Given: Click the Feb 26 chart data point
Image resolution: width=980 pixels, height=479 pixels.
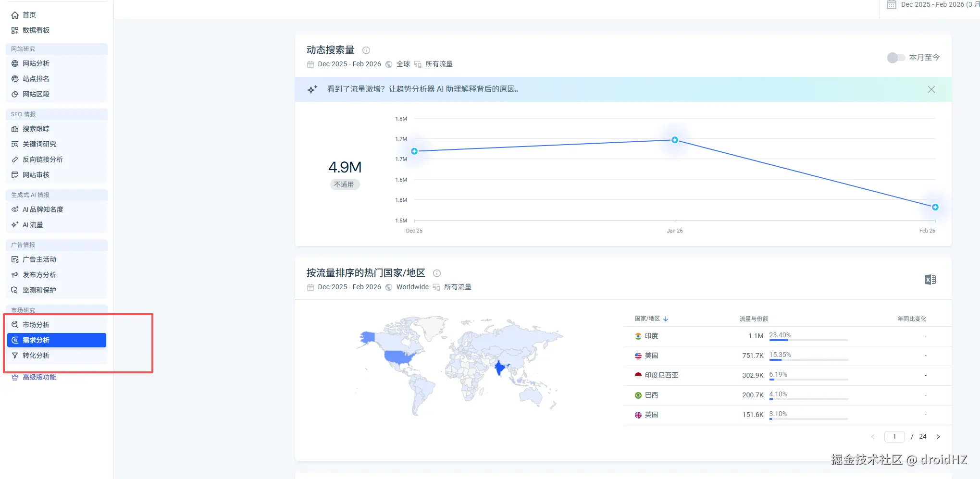Looking at the screenshot, I should (x=935, y=207).
